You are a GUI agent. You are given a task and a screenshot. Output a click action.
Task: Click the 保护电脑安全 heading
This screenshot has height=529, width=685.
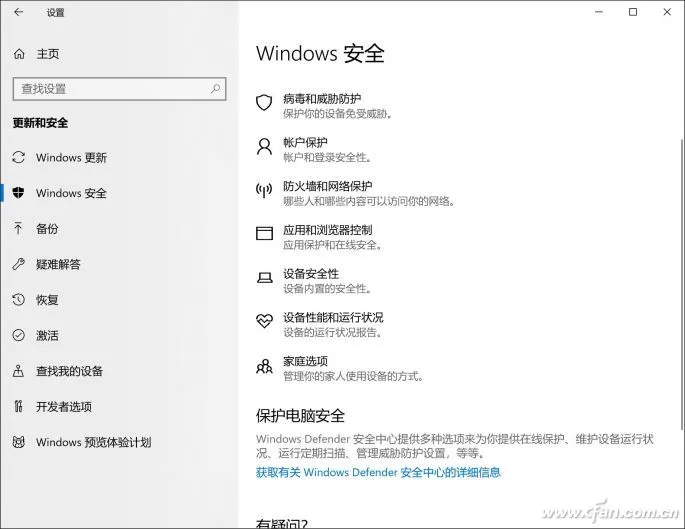[x=301, y=415]
